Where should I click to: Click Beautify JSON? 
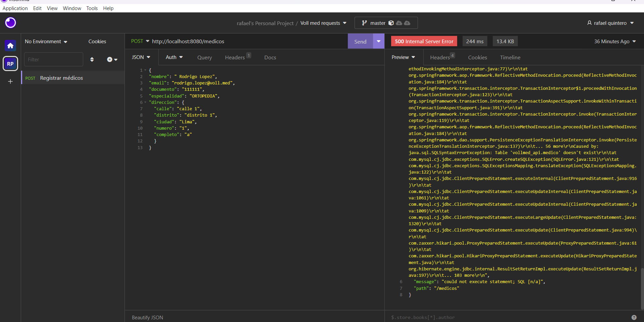pyautogui.click(x=147, y=318)
